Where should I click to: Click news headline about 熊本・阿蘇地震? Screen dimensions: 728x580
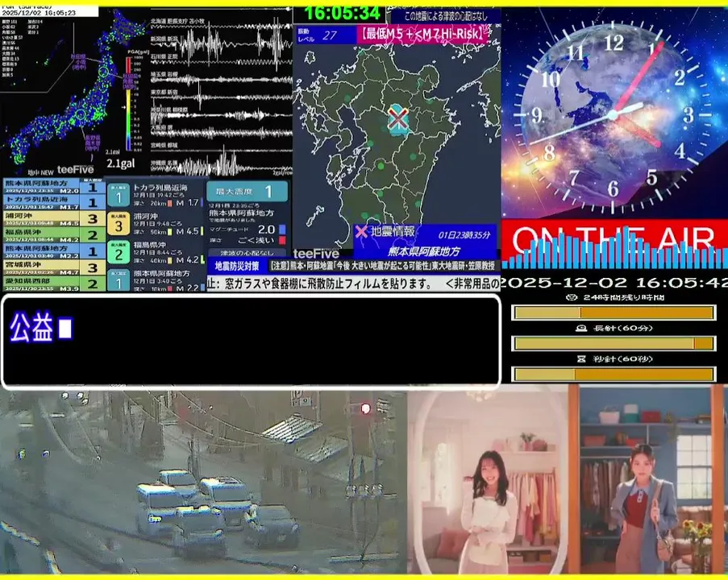click(383, 266)
